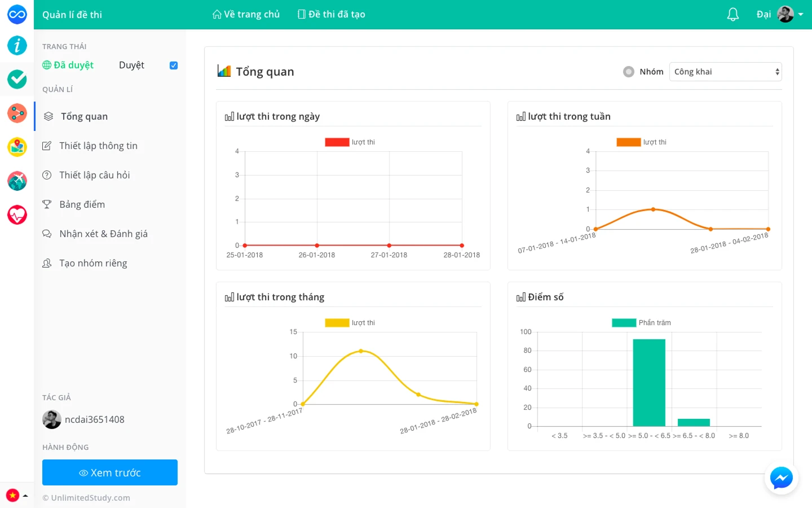The height and width of the screenshot is (508, 812).
Task: Open the orange share nodes icon
Action: click(x=17, y=113)
